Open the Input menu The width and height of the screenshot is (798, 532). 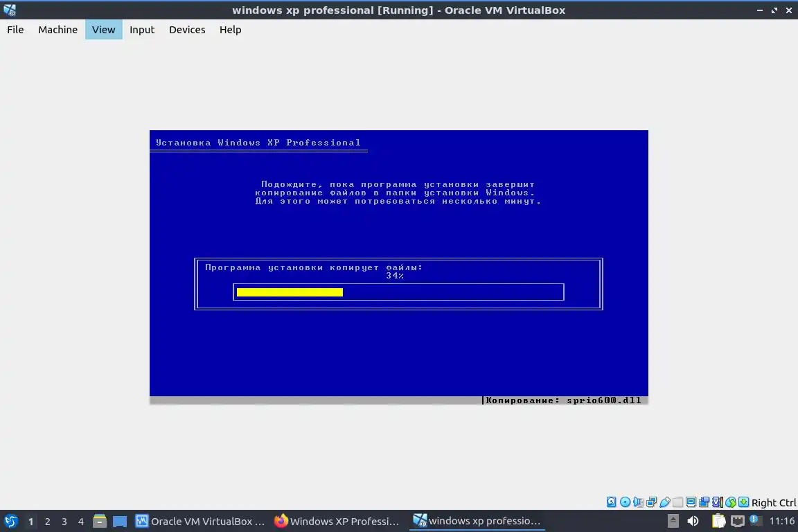[x=141, y=30]
